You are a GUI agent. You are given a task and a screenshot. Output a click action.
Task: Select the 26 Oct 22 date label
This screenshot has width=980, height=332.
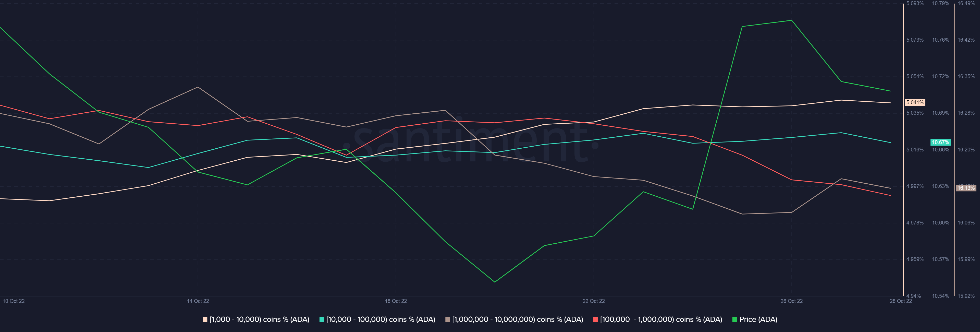pos(791,301)
